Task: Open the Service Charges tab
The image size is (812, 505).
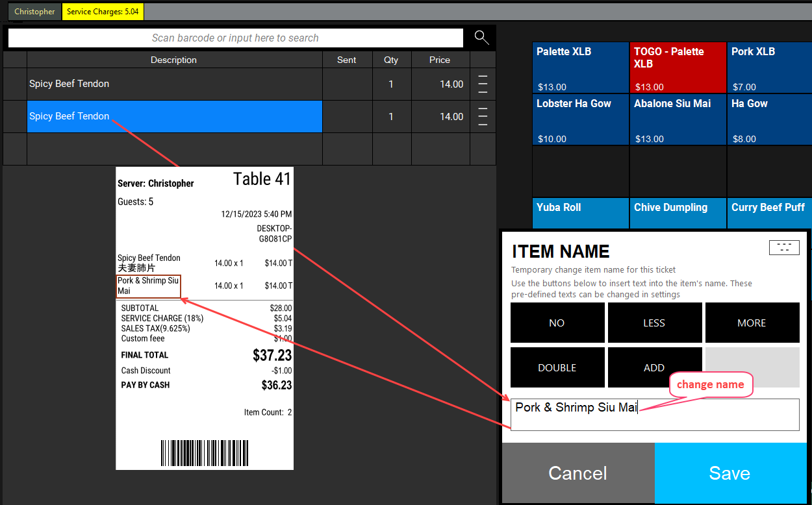Action: point(103,12)
